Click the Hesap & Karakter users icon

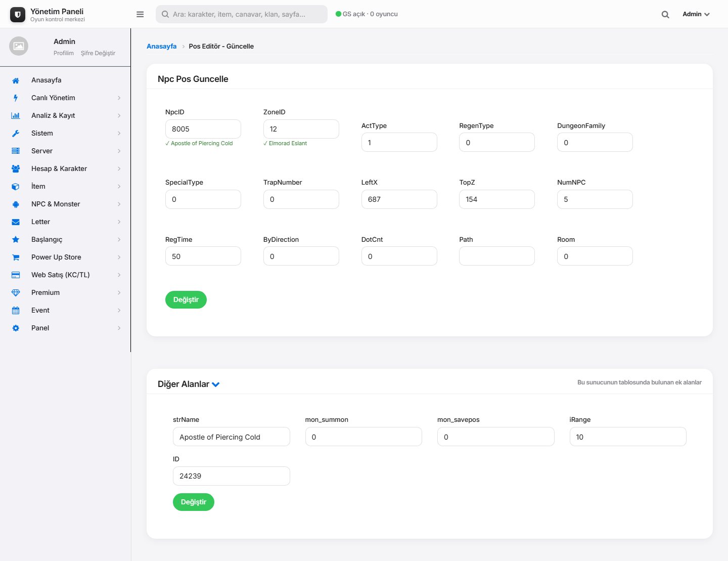(x=16, y=169)
